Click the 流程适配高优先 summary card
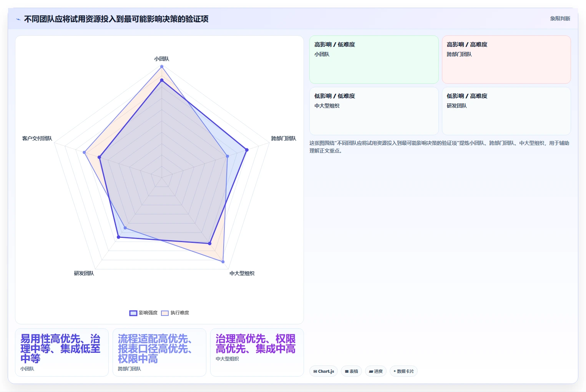The width and height of the screenshot is (586, 392). 159,352
